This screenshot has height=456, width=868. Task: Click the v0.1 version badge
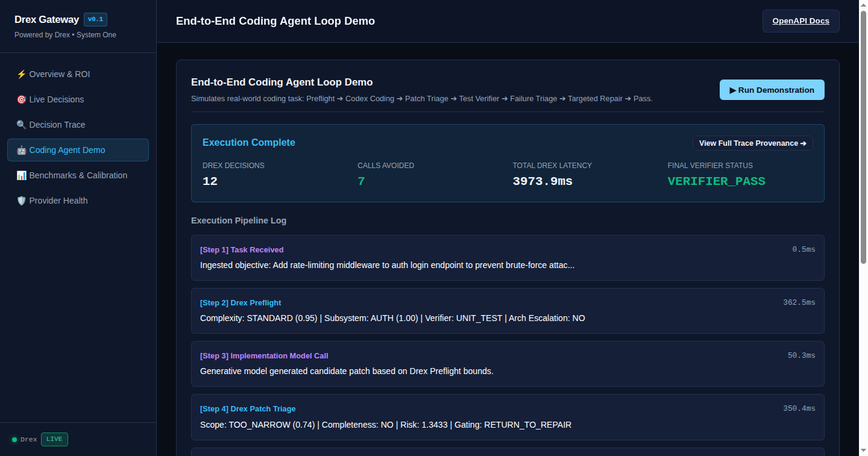(x=95, y=19)
